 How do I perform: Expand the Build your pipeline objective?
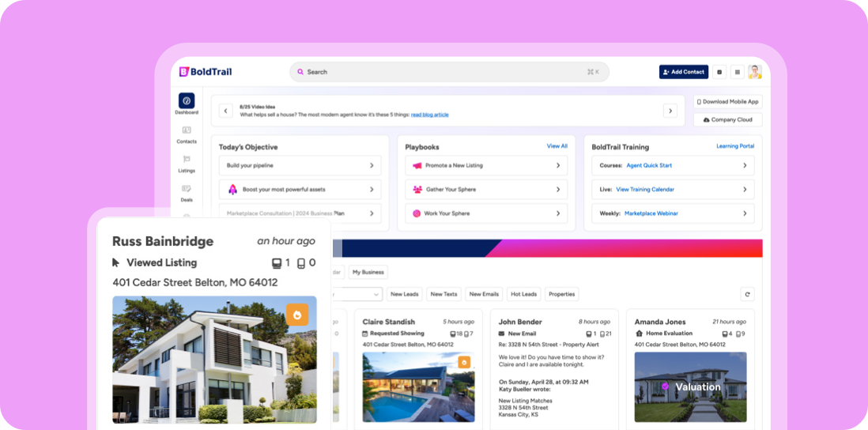(300, 166)
